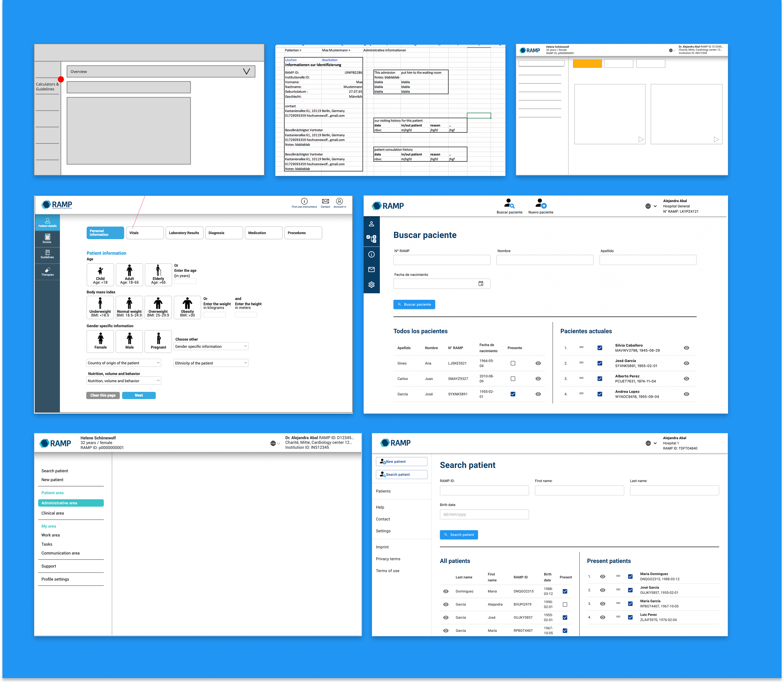Click the Buscar paciente icon in header
Image resolution: width=784 pixels, height=683 pixels.
509,203
